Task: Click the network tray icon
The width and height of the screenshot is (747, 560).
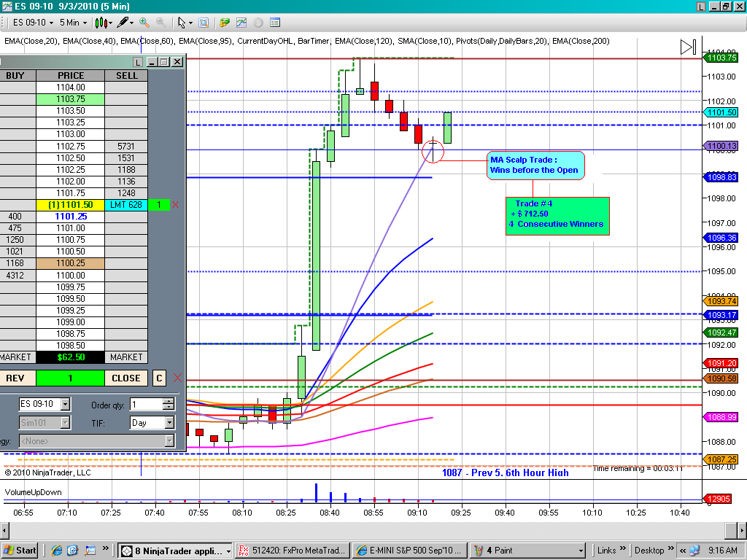Action: (695, 551)
